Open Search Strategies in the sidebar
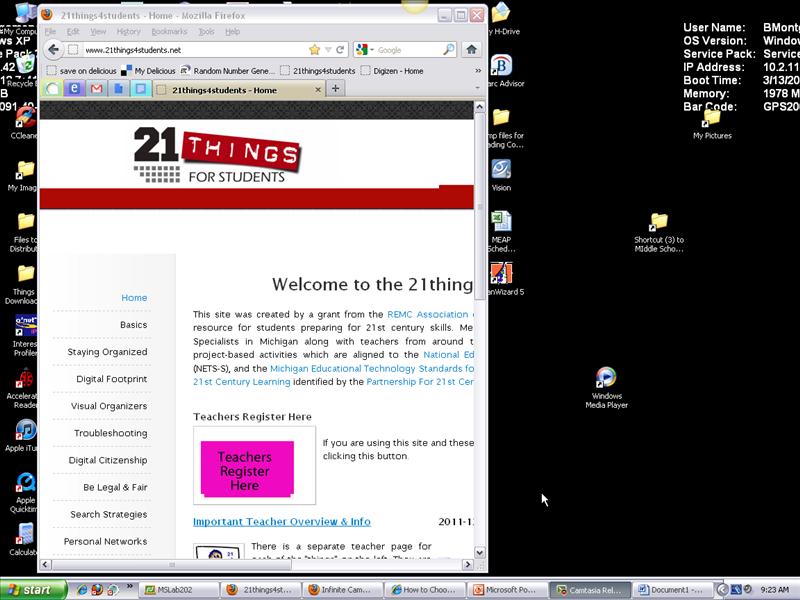 [x=108, y=514]
